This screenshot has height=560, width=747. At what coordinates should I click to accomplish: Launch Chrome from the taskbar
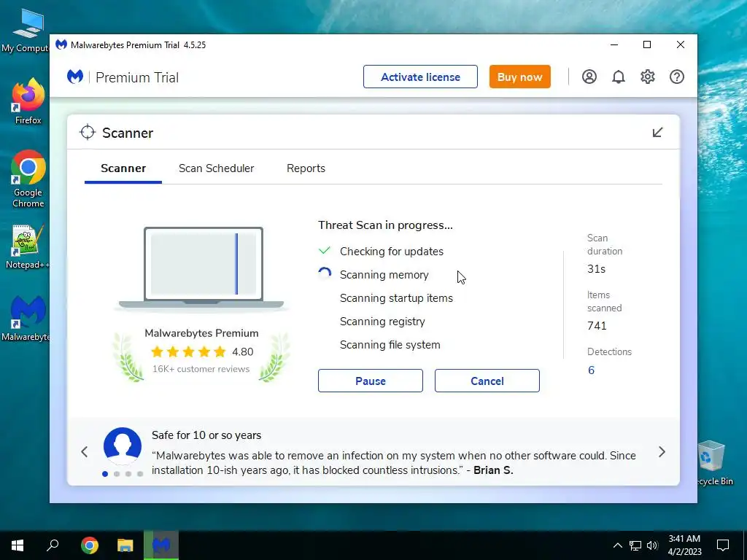click(90, 545)
